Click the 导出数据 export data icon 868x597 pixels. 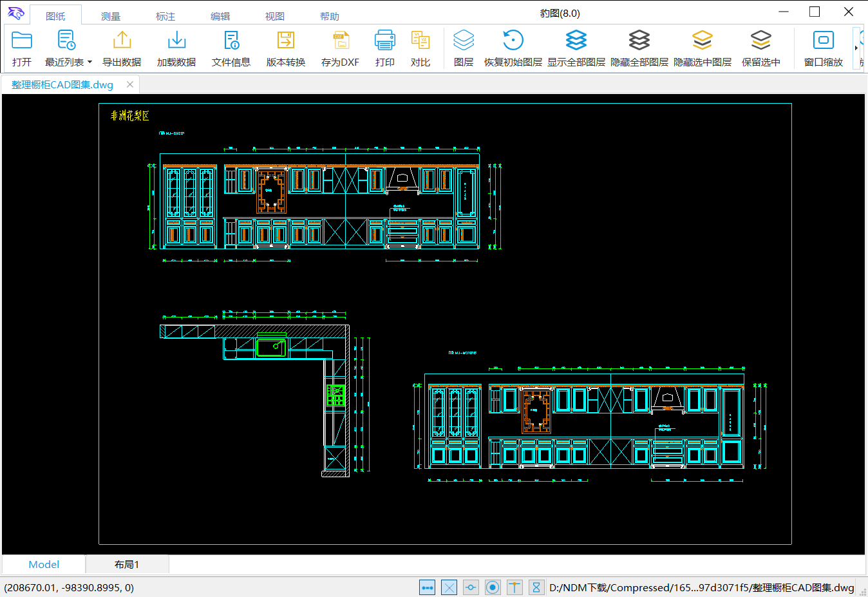coord(122,41)
